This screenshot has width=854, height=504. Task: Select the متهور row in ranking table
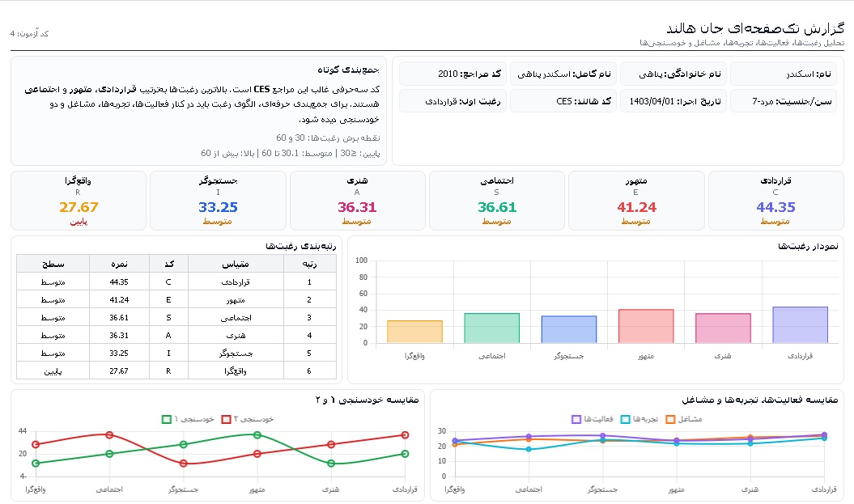click(x=176, y=300)
